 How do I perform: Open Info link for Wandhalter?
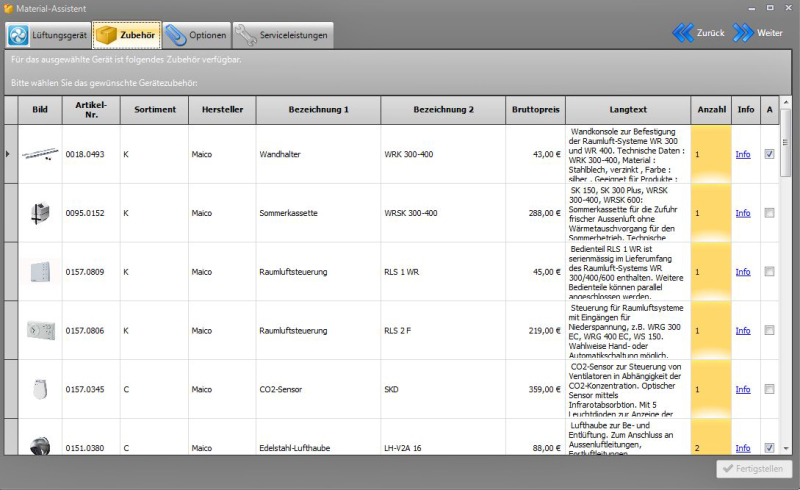(x=743, y=154)
